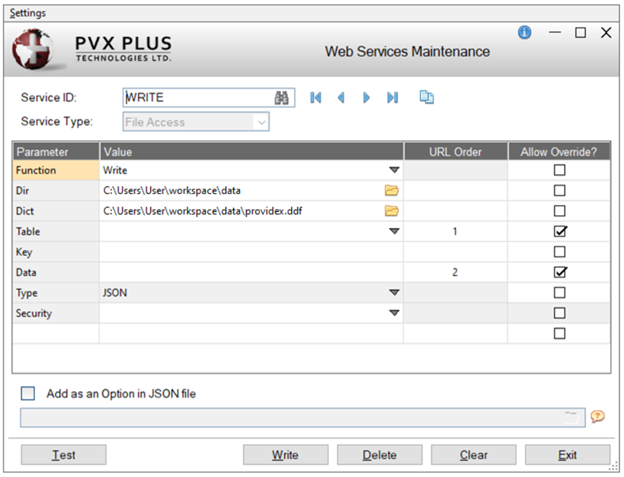Image resolution: width=624 pixels, height=477 pixels.
Task: Uncheck Allow Override for Table
Action: pos(559,231)
